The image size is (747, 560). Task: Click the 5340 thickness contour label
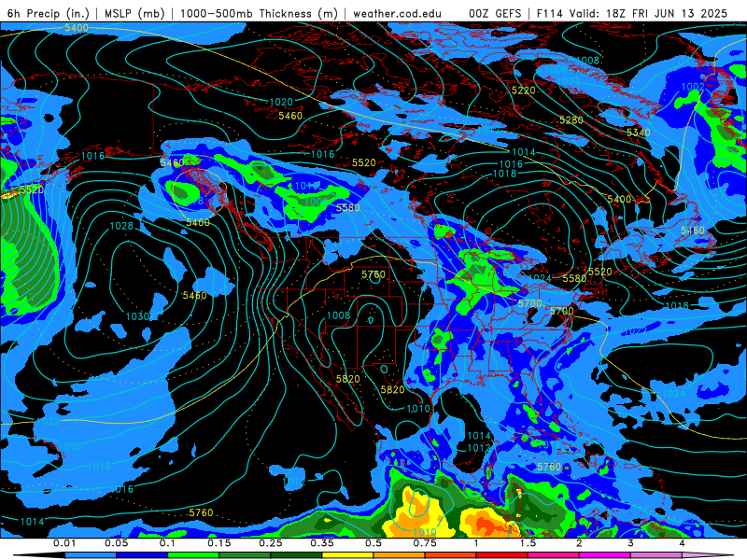click(x=639, y=133)
